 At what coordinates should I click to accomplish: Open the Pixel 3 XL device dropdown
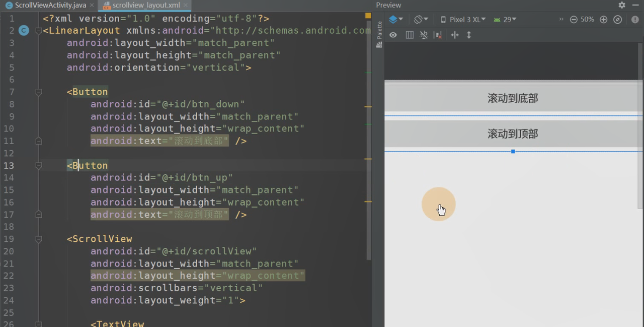(x=463, y=19)
